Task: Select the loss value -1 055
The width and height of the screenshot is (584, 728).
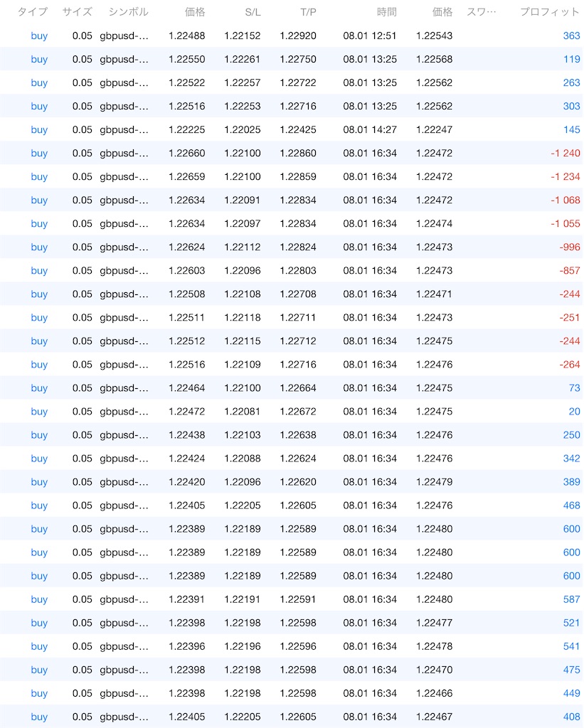Action: click(x=566, y=224)
